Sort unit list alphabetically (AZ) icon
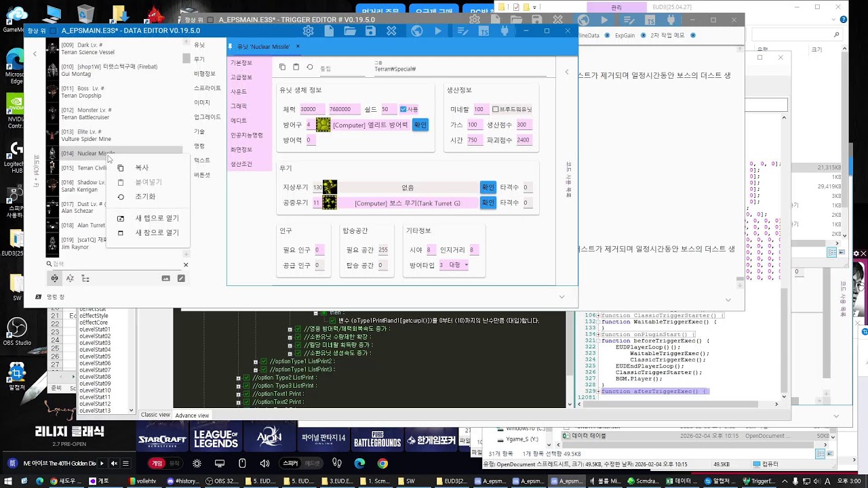 point(70,279)
